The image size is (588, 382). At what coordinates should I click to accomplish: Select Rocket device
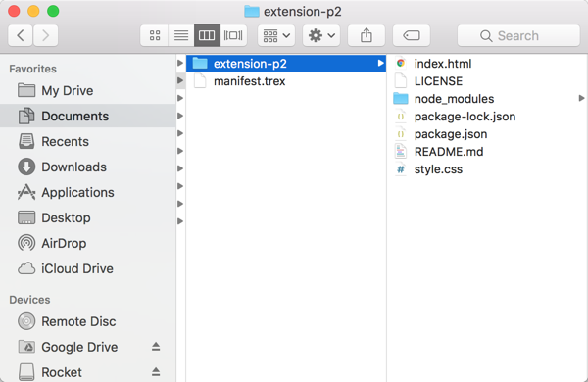(88, 372)
